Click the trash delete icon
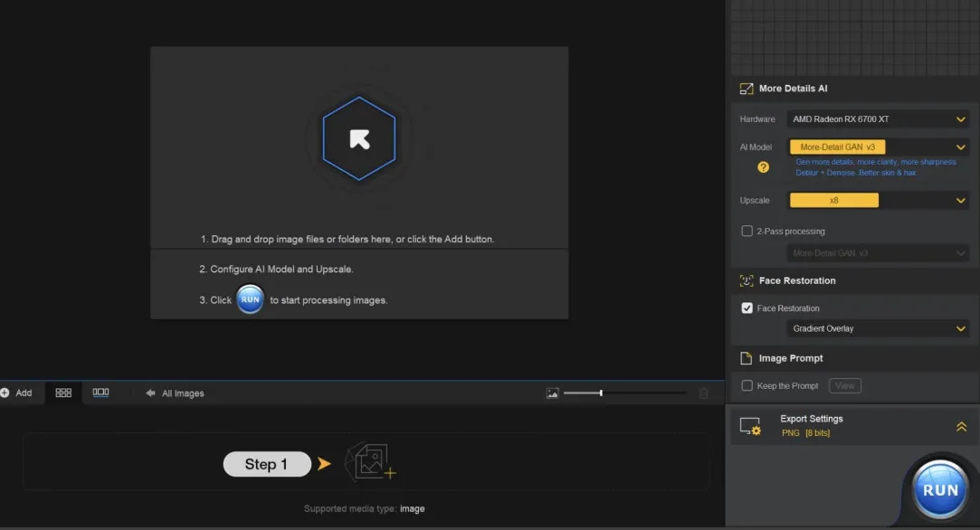Screen dimensions: 980x530 coord(704,393)
